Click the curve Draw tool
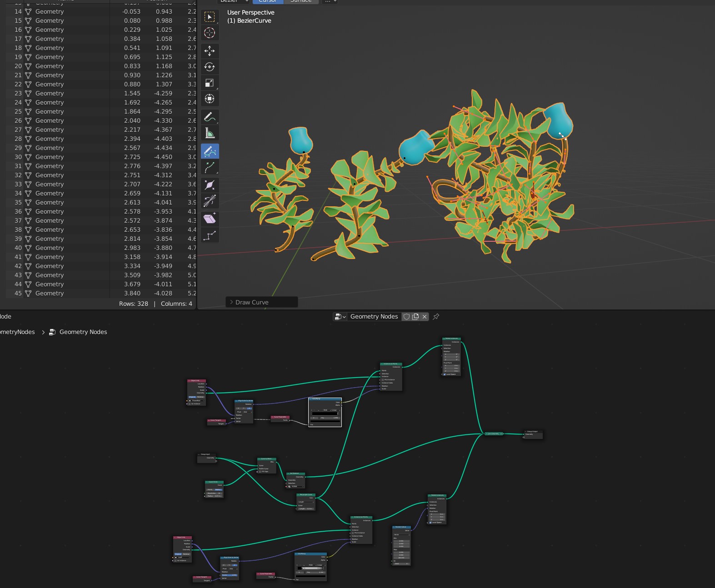Image resolution: width=715 pixels, height=588 pixels. (x=210, y=151)
